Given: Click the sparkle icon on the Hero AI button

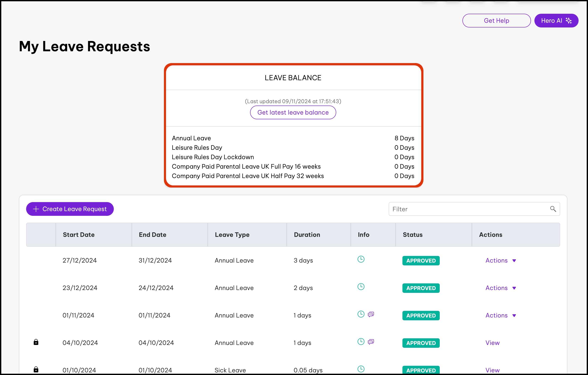Looking at the screenshot, I should tap(569, 21).
